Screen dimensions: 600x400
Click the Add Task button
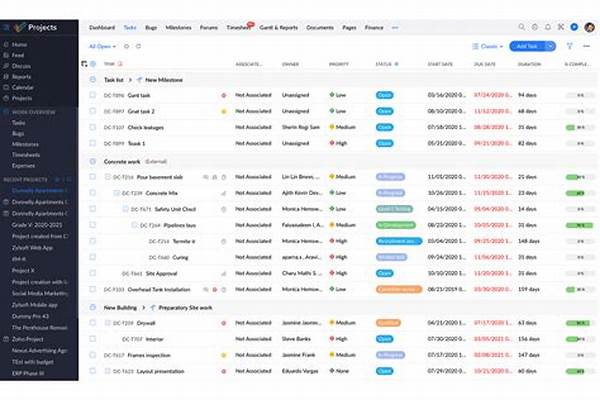pos(523,46)
